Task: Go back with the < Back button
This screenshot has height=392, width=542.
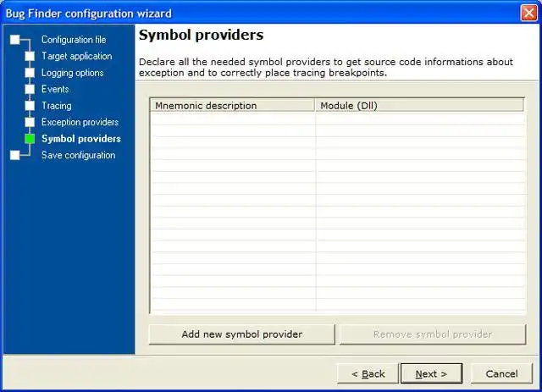Action: click(368, 373)
